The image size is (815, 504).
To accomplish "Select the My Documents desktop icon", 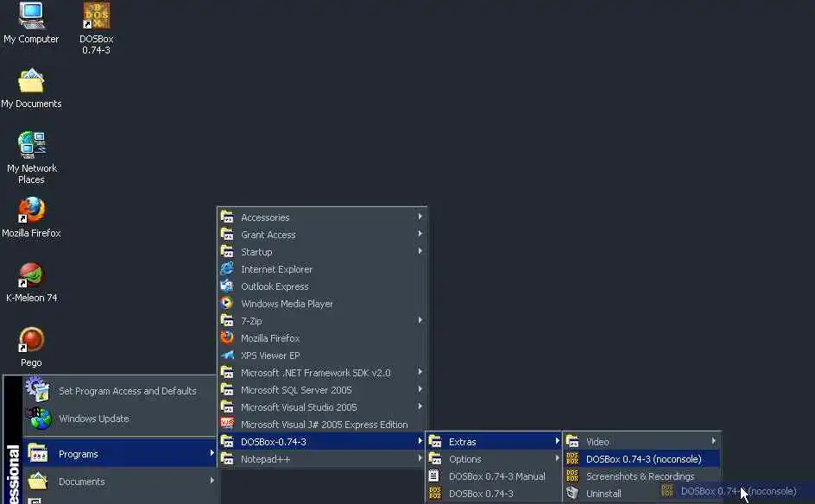I will click(31, 88).
